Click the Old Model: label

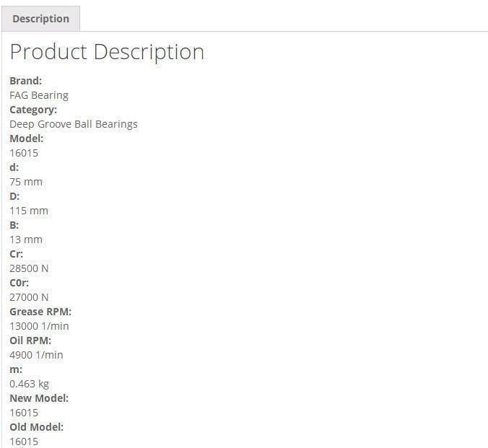[x=36, y=427]
